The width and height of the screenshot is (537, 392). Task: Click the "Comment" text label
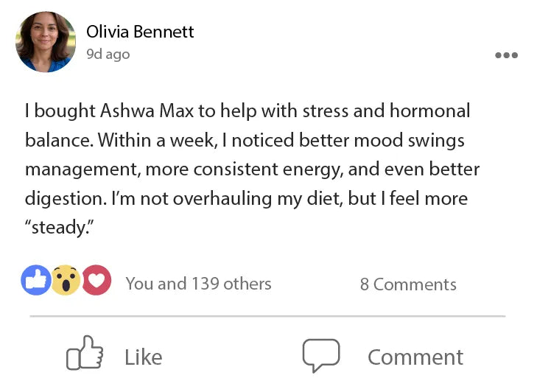click(x=415, y=357)
